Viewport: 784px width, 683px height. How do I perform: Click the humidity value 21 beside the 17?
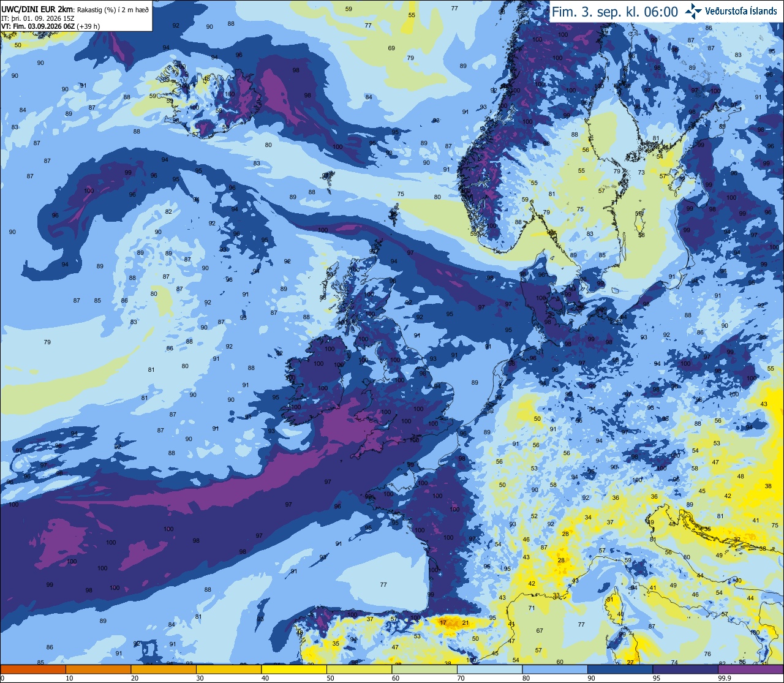tap(466, 623)
